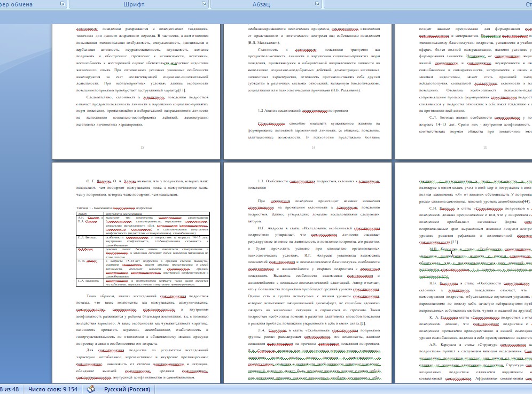Click page number 14

point(314,148)
